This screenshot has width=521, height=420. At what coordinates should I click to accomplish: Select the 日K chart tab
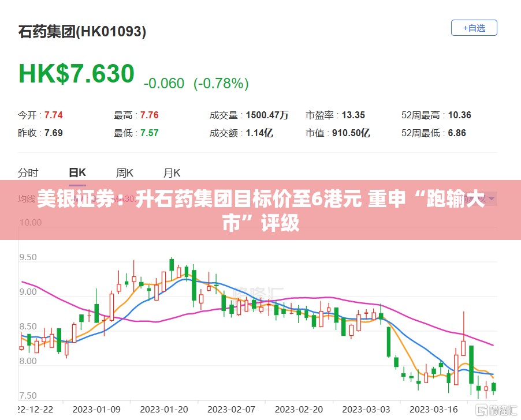coord(77,172)
